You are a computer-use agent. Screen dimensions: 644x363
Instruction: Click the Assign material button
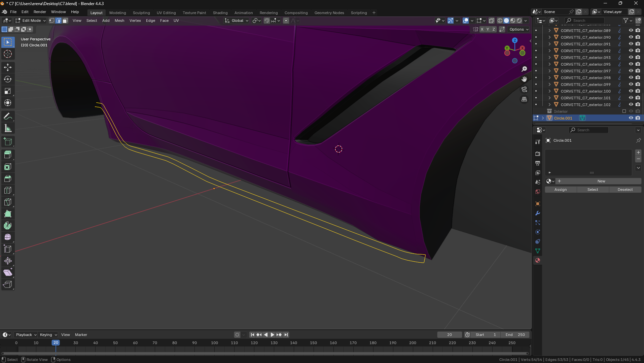tap(561, 190)
